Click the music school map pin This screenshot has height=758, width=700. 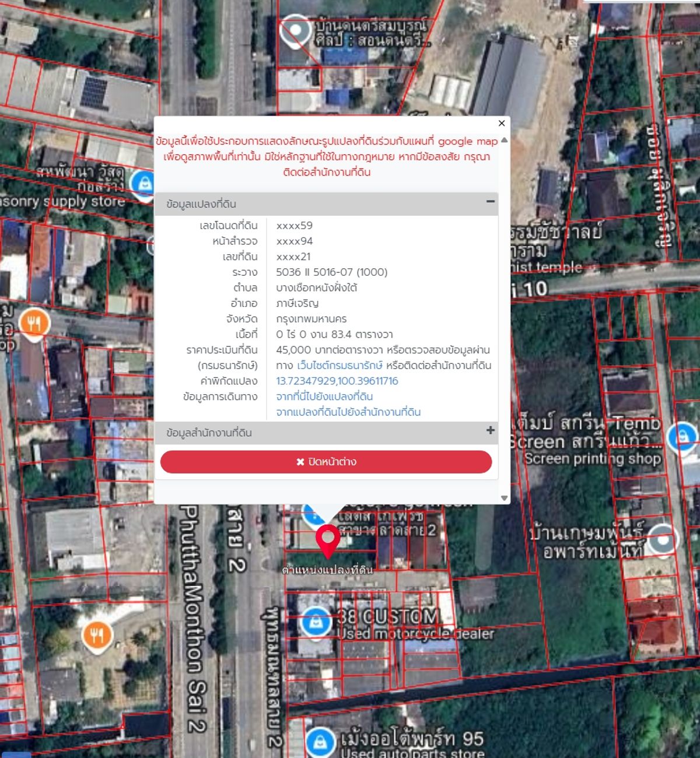295,30
